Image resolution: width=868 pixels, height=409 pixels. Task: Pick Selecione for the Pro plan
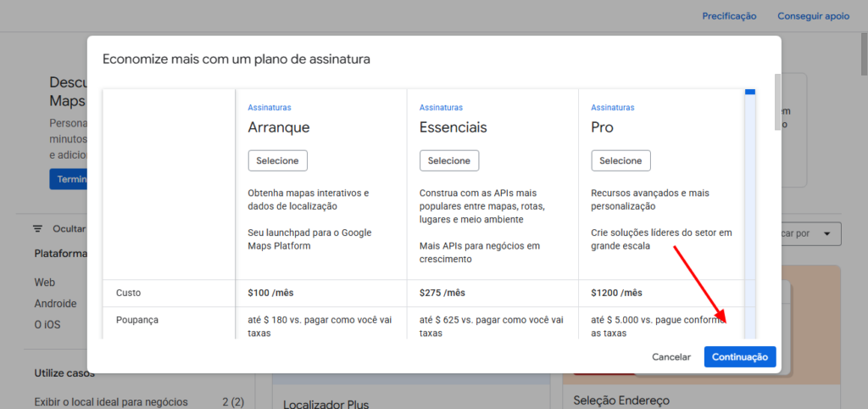(620, 160)
